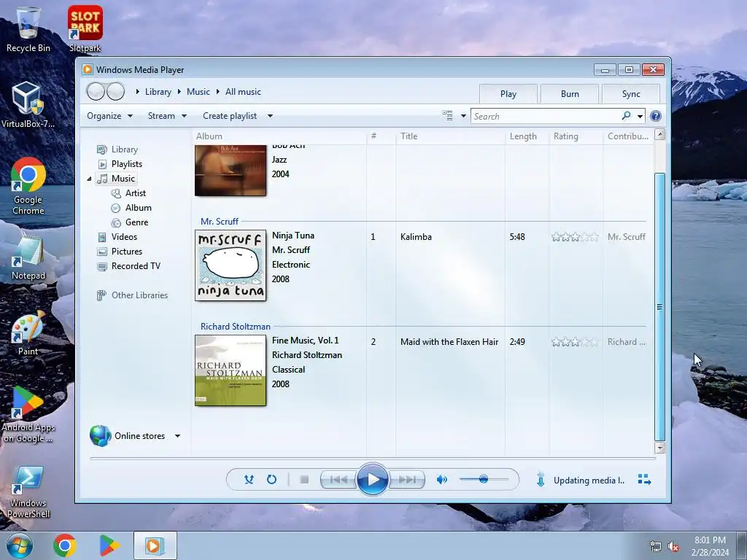
Task: Click the Online stores globe icon
Action: coord(101,436)
